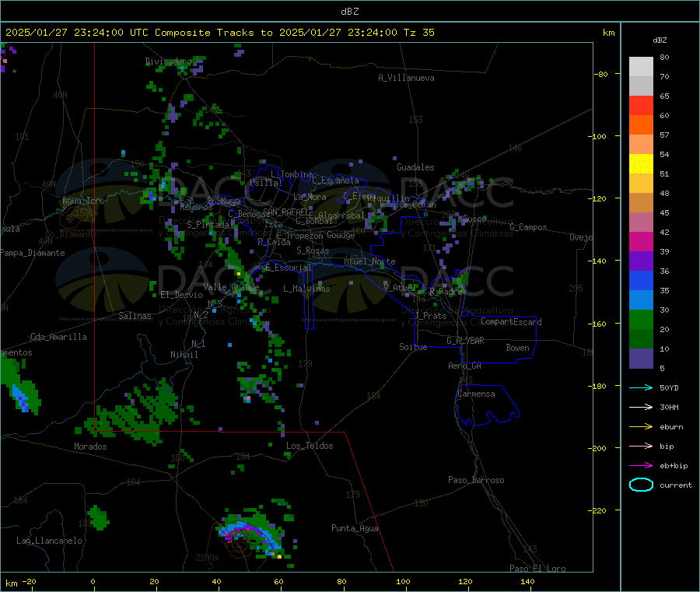Click the white 30HM arrow legend icon
The width and height of the screenshot is (700, 592).
pyautogui.click(x=641, y=407)
